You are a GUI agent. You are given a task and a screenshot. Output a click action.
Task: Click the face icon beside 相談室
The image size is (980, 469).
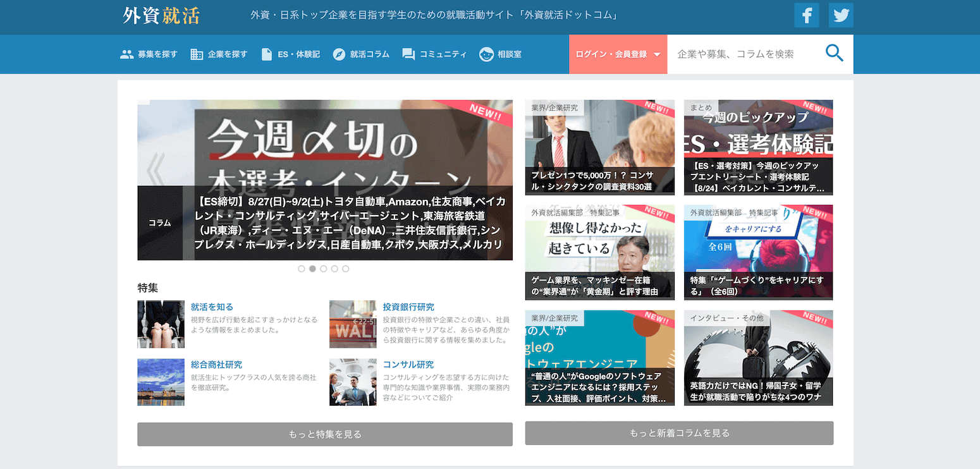(486, 54)
